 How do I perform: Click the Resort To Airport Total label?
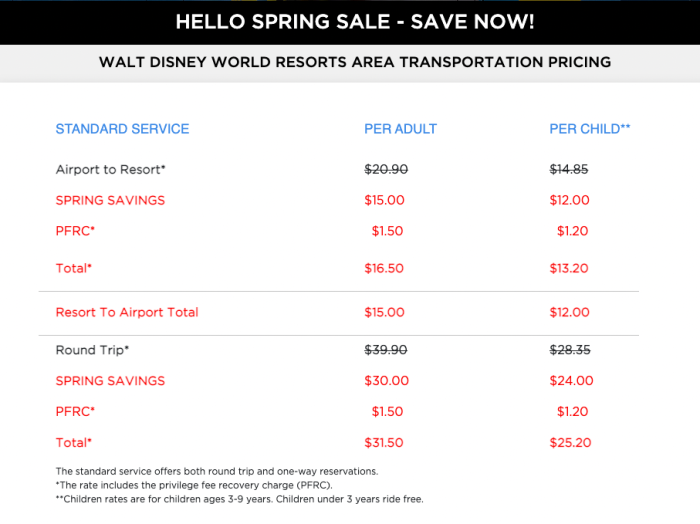tap(127, 313)
